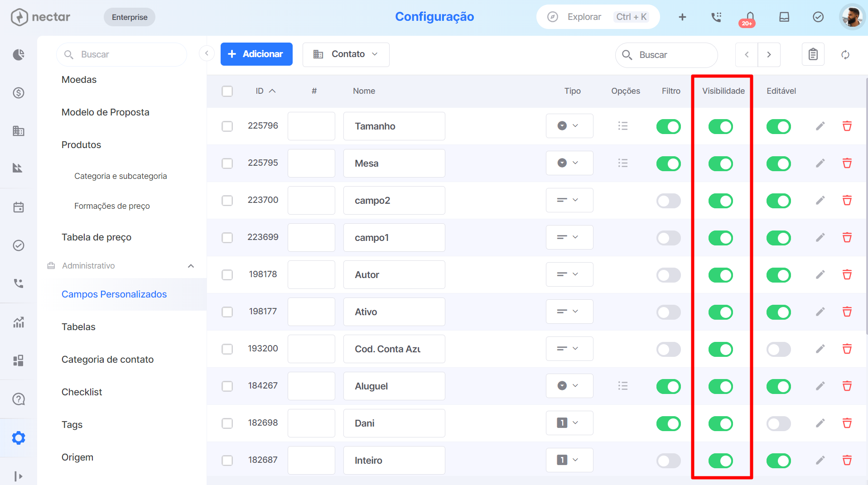Enable Editável toggle for Dani
This screenshot has width=868, height=485.
(779, 423)
